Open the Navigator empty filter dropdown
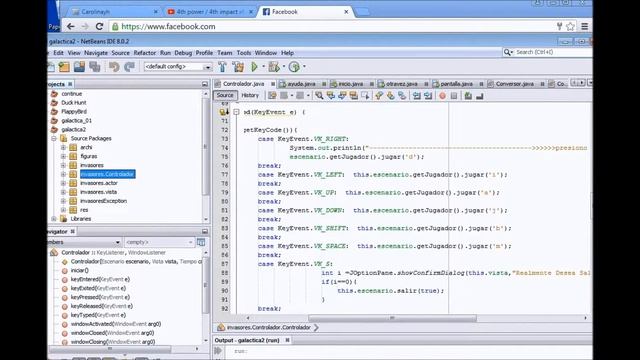640x360 pixels. [x=159, y=242]
